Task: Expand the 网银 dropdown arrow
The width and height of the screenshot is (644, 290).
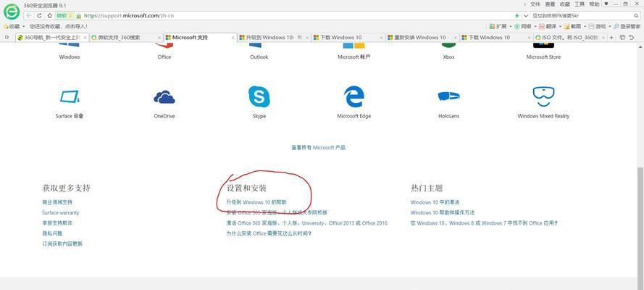Action: (x=535, y=26)
